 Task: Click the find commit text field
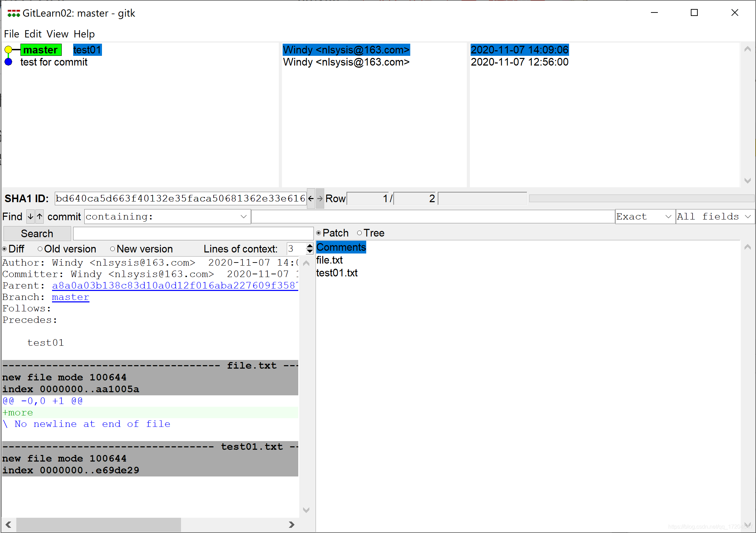click(433, 217)
